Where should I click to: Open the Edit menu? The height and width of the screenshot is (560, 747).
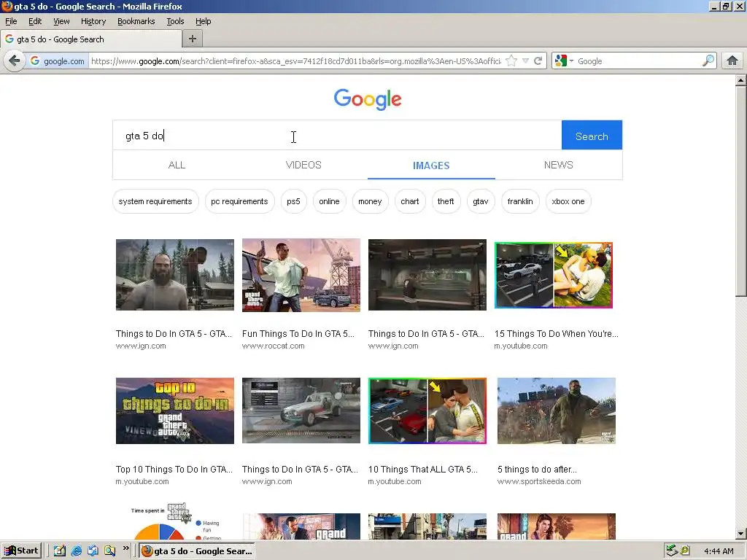[35, 21]
